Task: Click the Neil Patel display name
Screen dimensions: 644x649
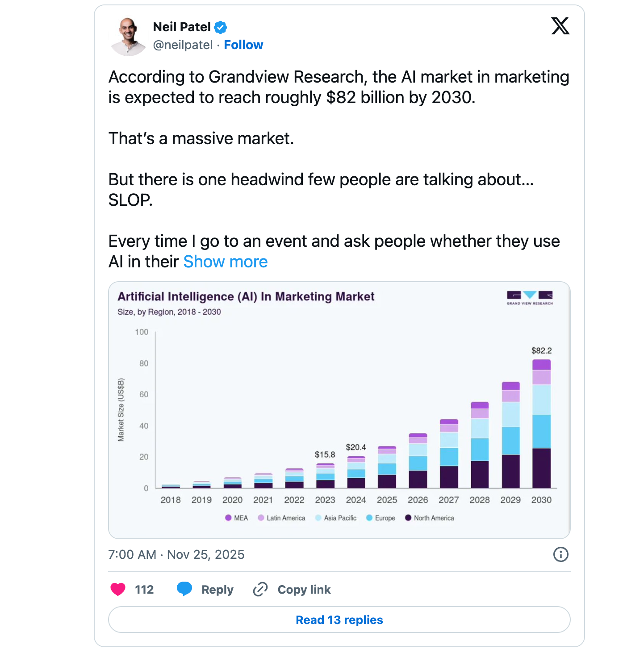Action: click(x=182, y=27)
